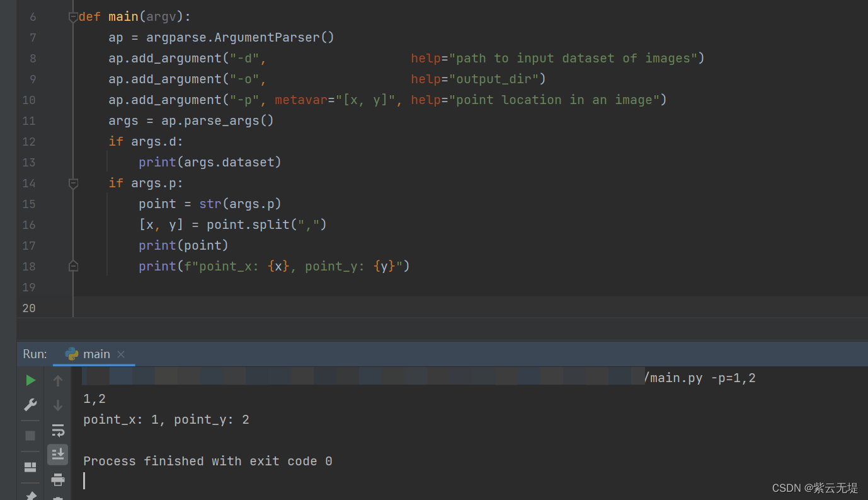Screen dimensions: 868x500
Task: Click line number 19 in the gutter
Action: tap(29, 288)
